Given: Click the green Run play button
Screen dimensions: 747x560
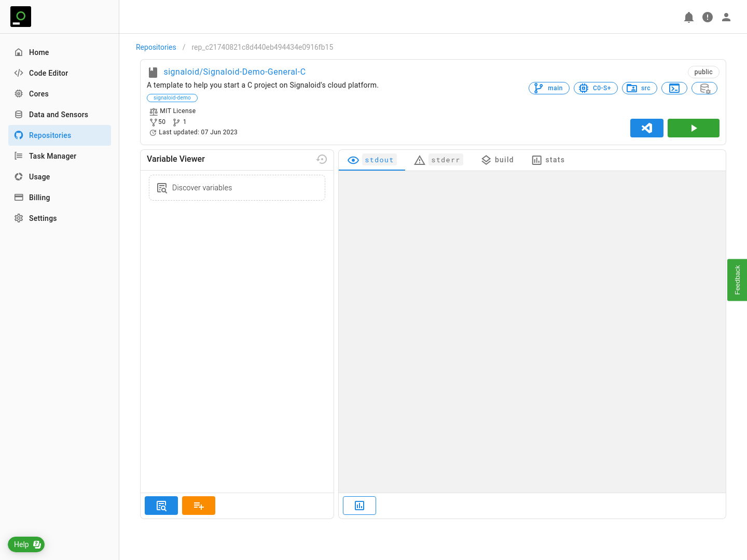Looking at the screenshot, I should [693, 128].
